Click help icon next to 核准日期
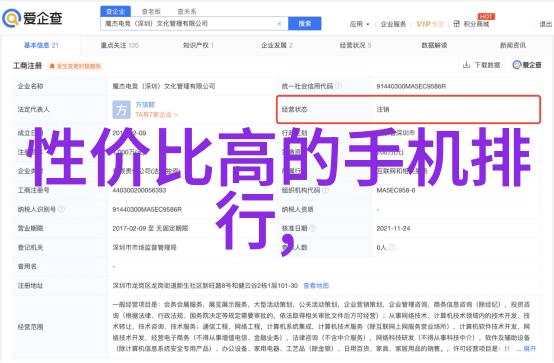Viewport: 554px width, 363px height. 312,228
